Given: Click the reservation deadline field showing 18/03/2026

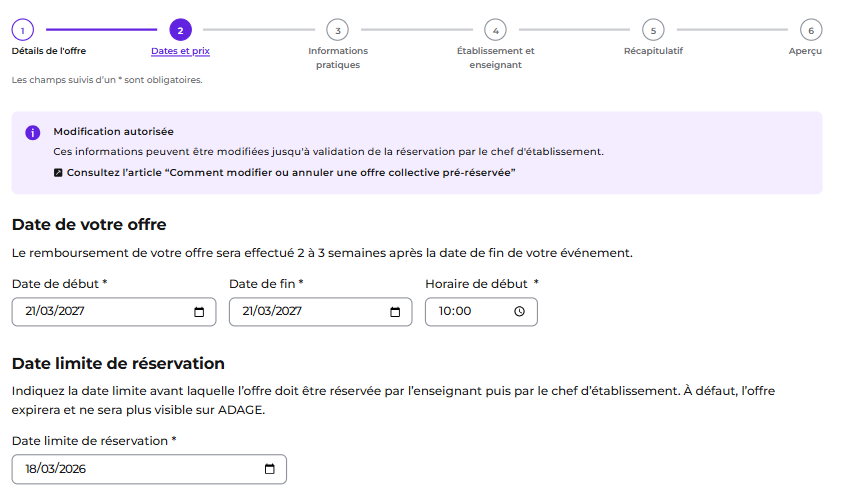Looking at the screenshot, I should click(x=149, y=469).
